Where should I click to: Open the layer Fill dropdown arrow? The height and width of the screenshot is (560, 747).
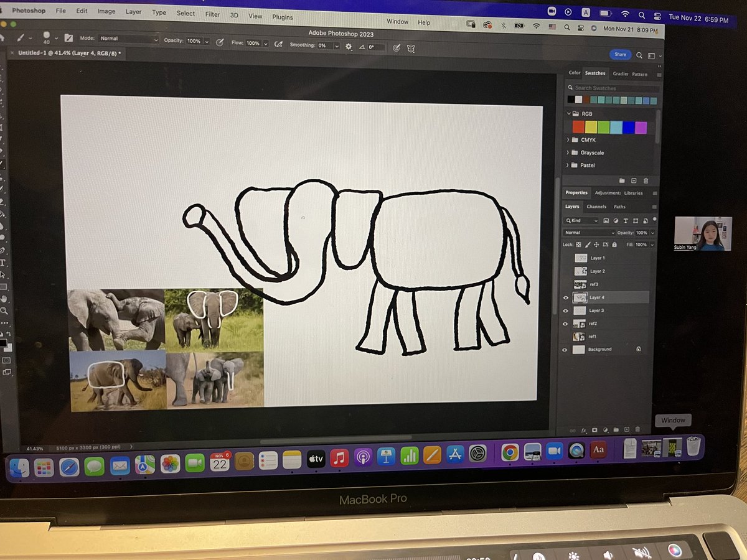click(x=652, y=245)
